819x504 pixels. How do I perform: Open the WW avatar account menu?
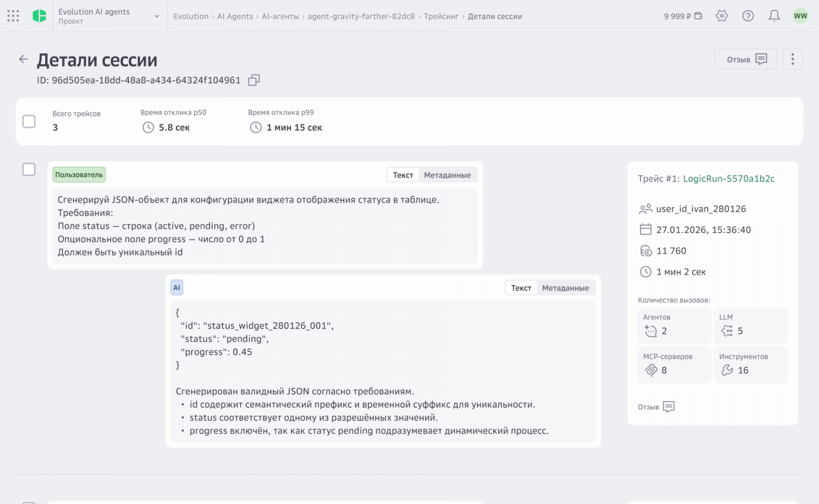point(800,16)
